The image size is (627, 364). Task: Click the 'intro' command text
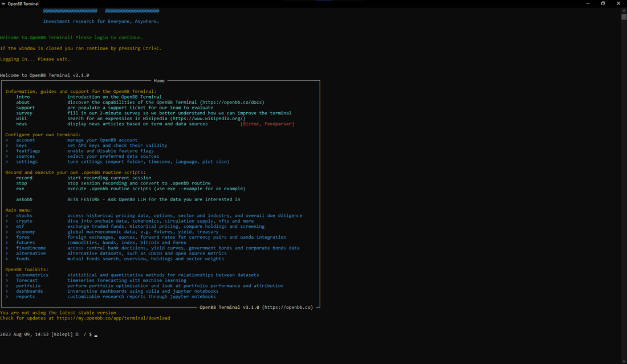(23, 97)
